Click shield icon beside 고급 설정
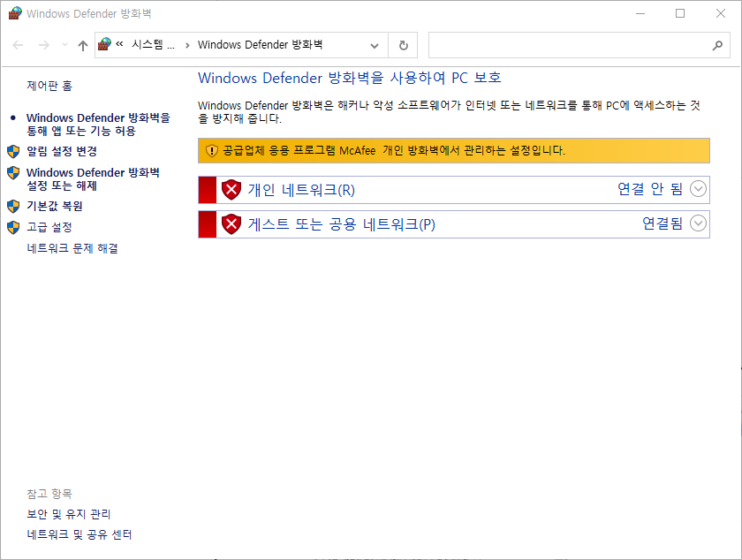The height and width of the screenshot is (560, 742). click(13, 227)
